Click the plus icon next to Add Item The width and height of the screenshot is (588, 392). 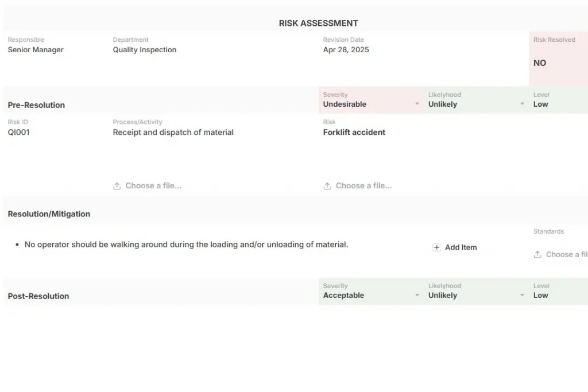[x=437, y=247]
